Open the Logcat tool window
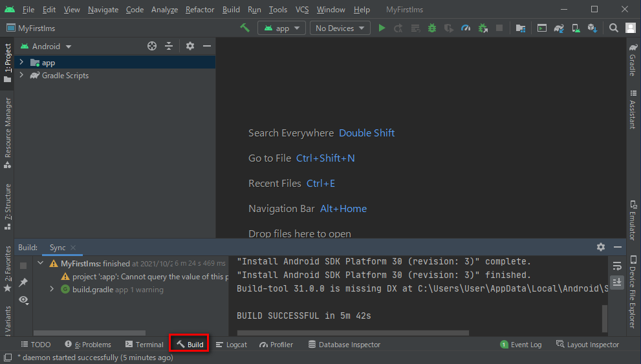 pos(232,345)
